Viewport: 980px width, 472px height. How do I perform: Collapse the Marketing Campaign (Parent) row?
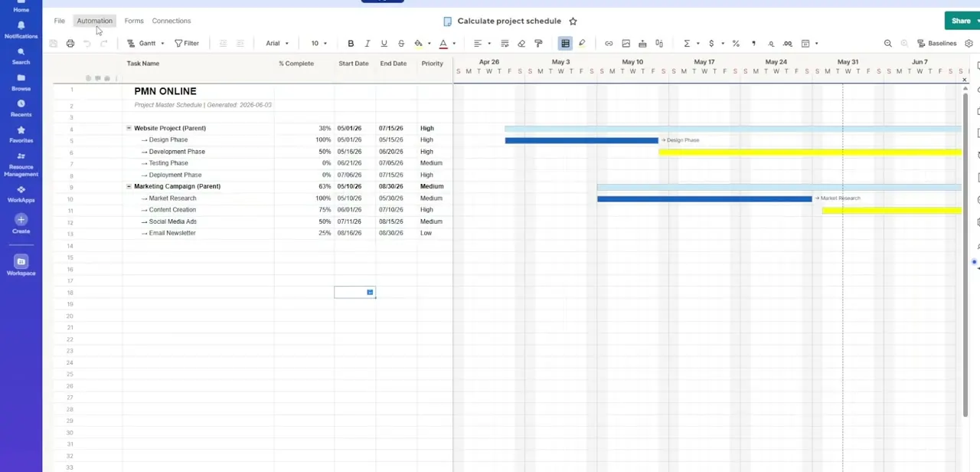[x=129, y=186]
